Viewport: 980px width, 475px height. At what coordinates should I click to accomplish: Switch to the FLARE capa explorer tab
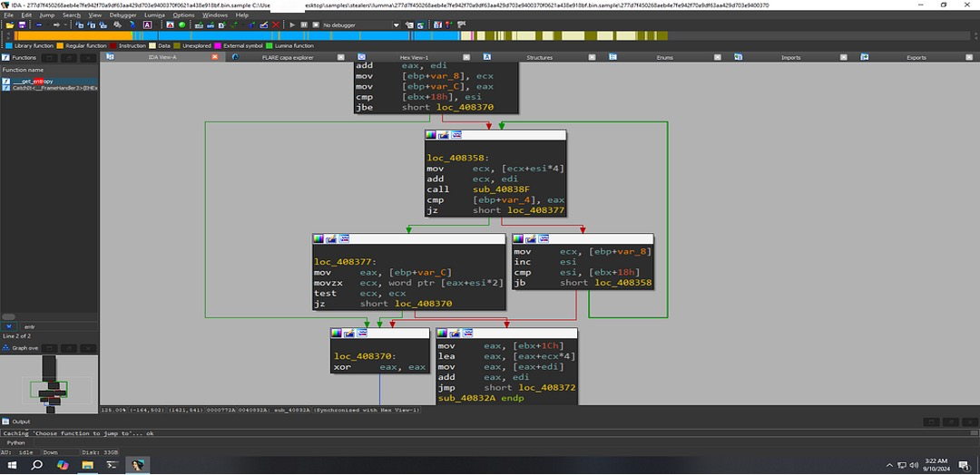click(286, 57)
